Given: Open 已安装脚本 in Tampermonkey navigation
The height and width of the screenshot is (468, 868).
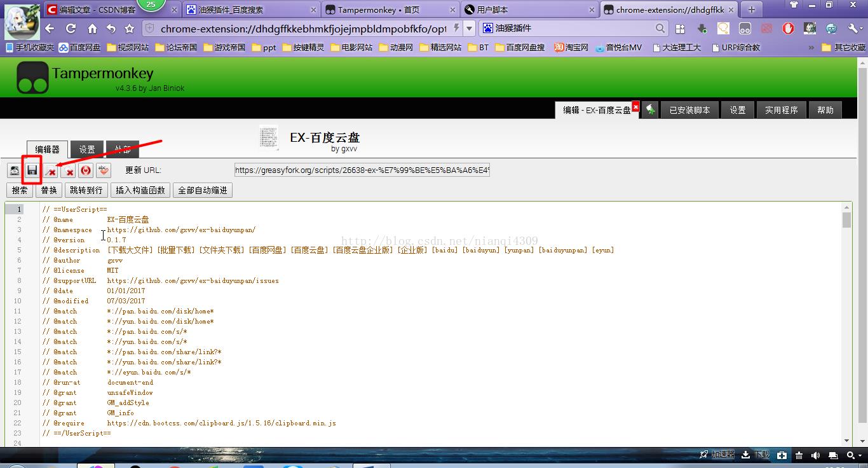Looking at the screenshot, I should click(x=689, y=110).
